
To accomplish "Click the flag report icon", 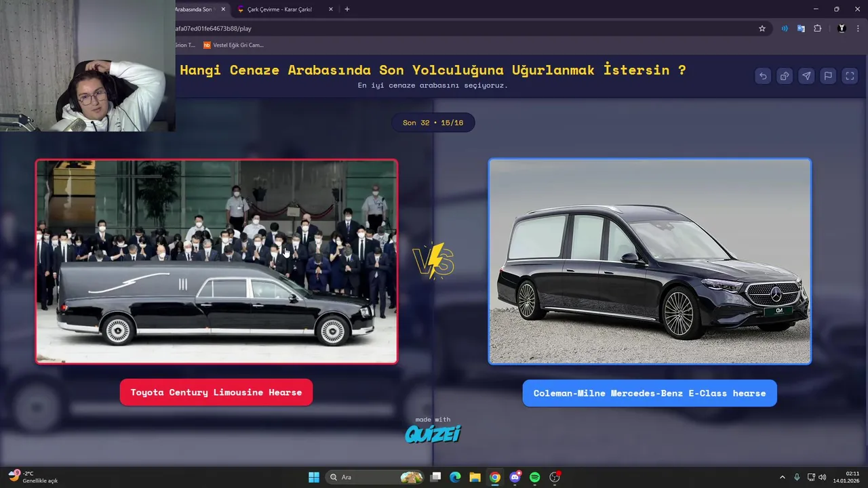I will coord(828,76).
